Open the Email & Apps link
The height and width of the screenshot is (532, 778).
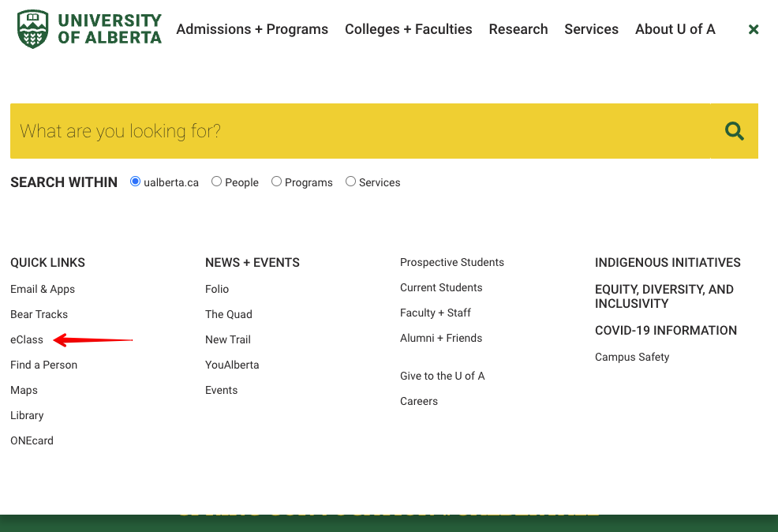point(43,289)
